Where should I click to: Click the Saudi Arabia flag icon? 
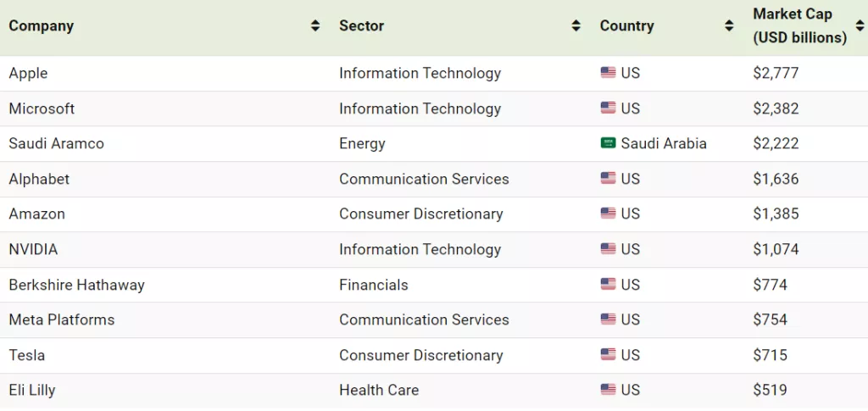click(608, 143)
